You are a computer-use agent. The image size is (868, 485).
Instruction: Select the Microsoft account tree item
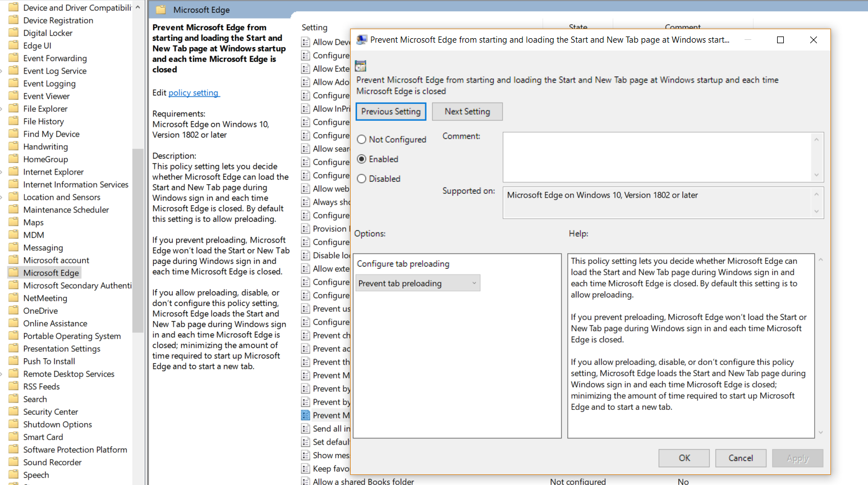(56, 260)
